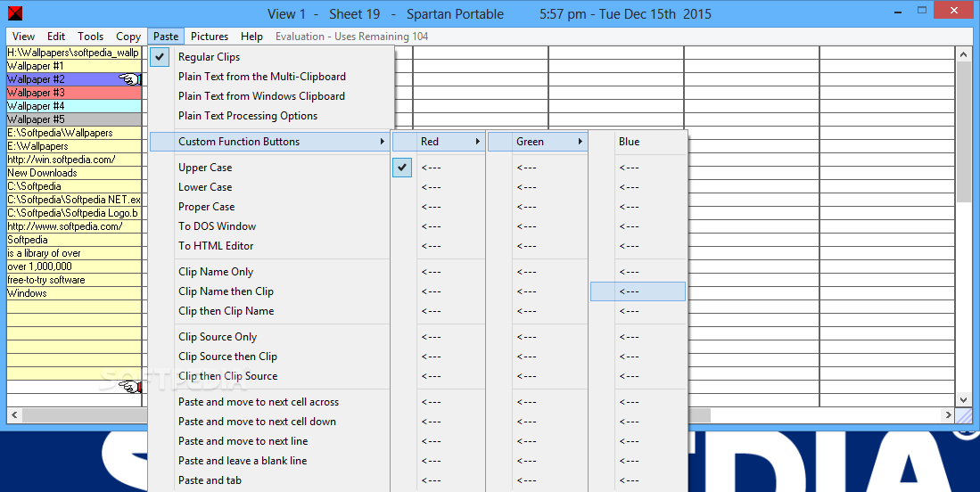980x492 pixels.
Task: Open Plain Text Processing Options
Action: 248,116
